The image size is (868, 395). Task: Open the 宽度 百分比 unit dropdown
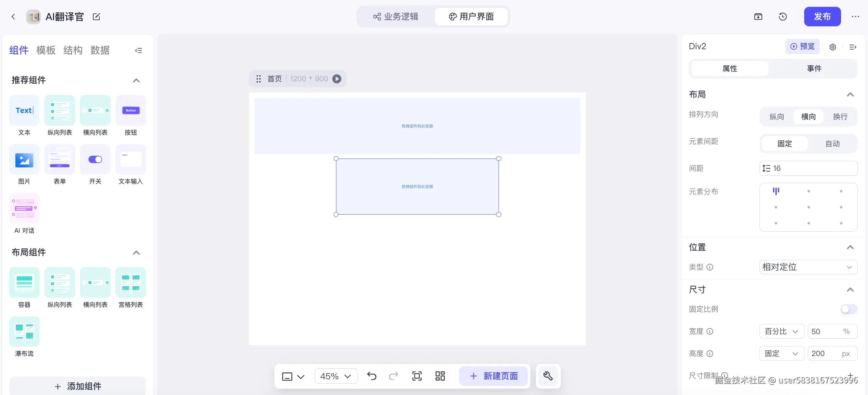point(782,331)
